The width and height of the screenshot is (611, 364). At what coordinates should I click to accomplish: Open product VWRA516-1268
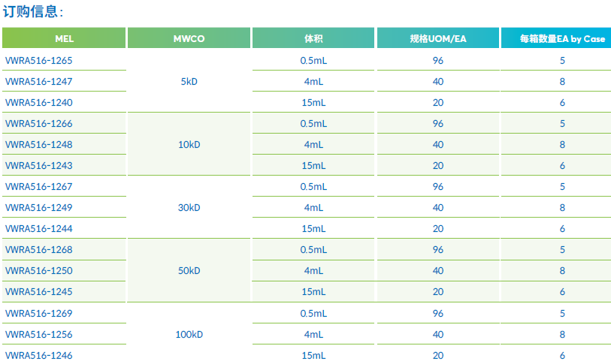pyautogui.click(x=38, y=249)
